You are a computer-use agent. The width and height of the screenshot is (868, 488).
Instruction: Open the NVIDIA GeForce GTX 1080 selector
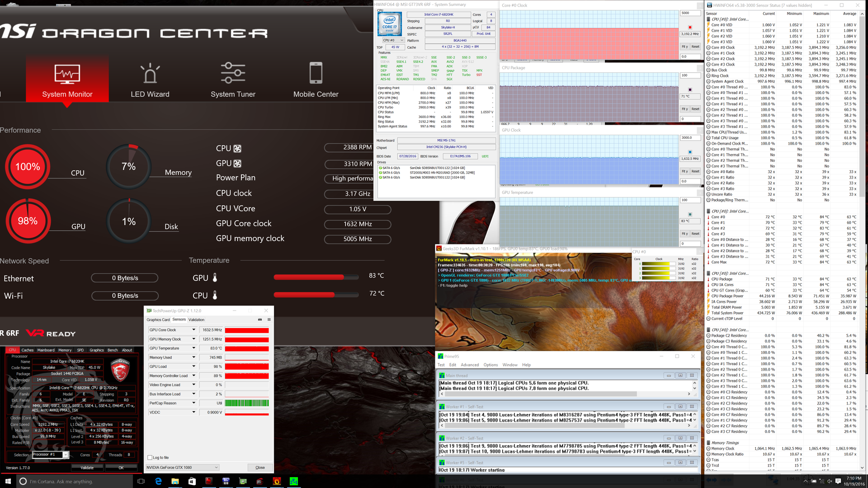(x=182, y=467)
